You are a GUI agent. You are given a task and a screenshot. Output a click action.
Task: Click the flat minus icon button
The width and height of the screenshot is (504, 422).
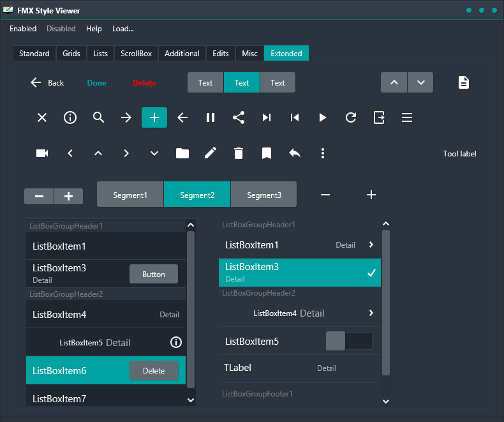click(x=325, y=195)
